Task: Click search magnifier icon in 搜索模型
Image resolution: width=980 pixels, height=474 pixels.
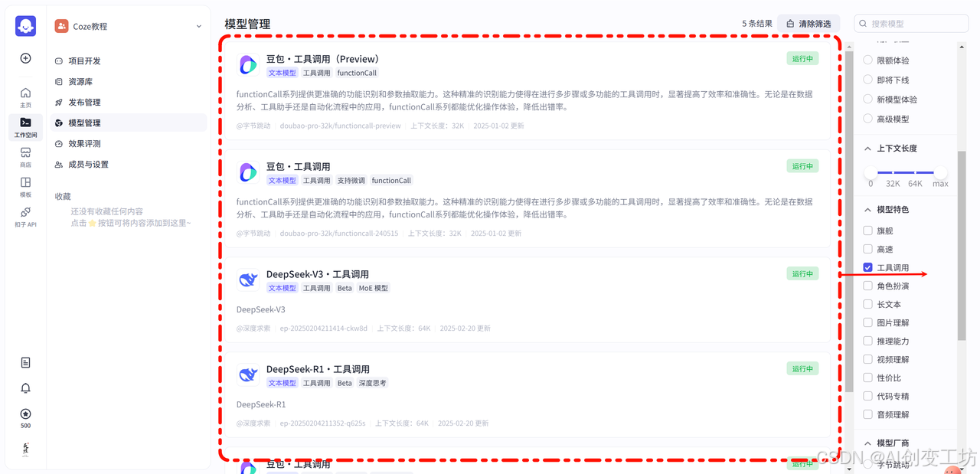Action: coord(863,24)
